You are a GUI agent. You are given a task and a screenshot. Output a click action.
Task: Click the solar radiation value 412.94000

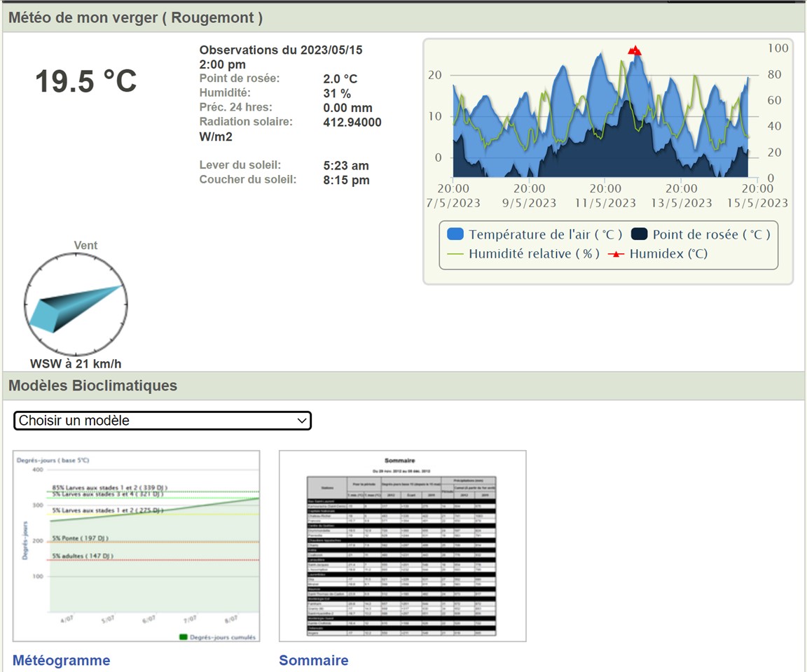pyautogui.click(x=352, y=122)
